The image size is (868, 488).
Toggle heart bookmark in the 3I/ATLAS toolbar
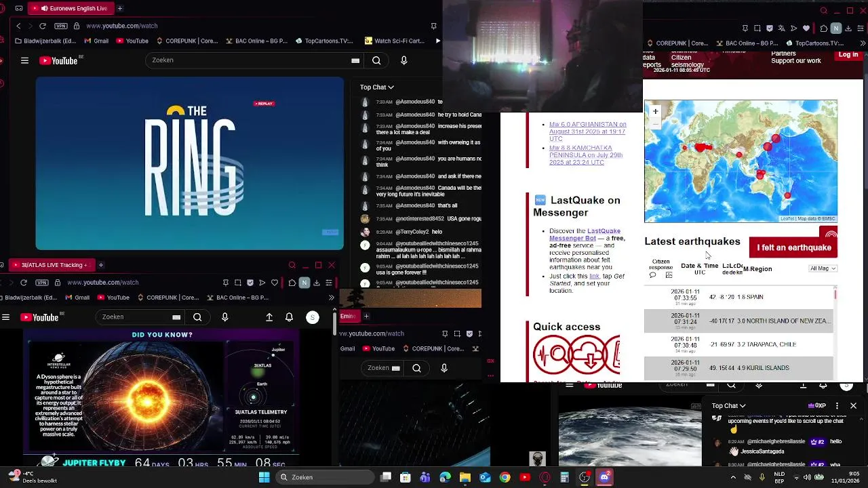tap(275, 283)
